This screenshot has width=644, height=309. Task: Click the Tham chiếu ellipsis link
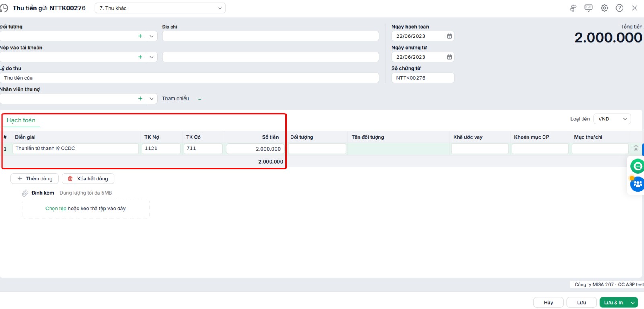(x=200, y=99)
